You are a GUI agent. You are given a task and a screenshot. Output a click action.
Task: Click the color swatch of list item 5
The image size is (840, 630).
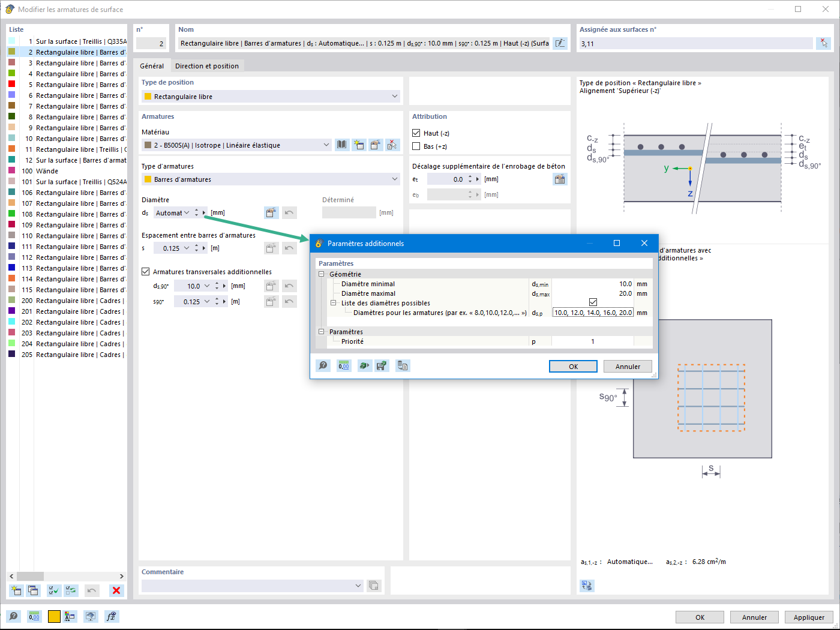click(11, 85)
